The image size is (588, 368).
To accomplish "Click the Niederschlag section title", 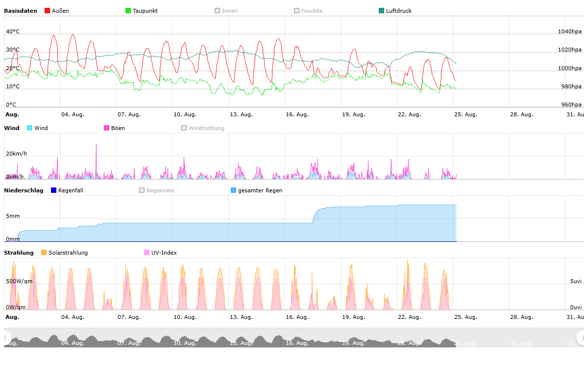I will (x=24, y=190).
